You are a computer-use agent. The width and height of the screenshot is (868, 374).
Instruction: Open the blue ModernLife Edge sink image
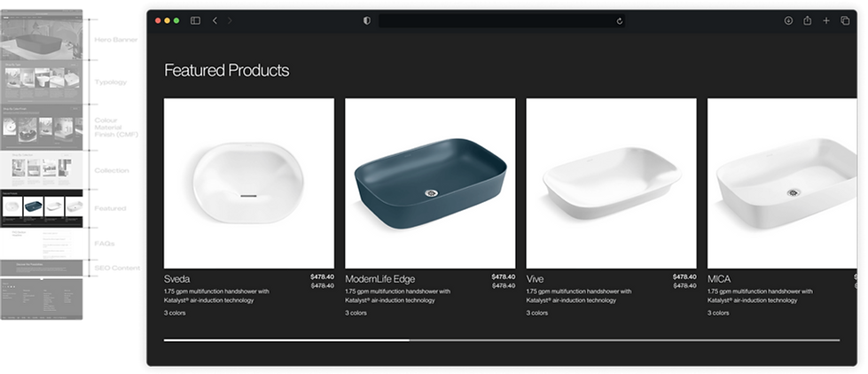click(430, 183)
